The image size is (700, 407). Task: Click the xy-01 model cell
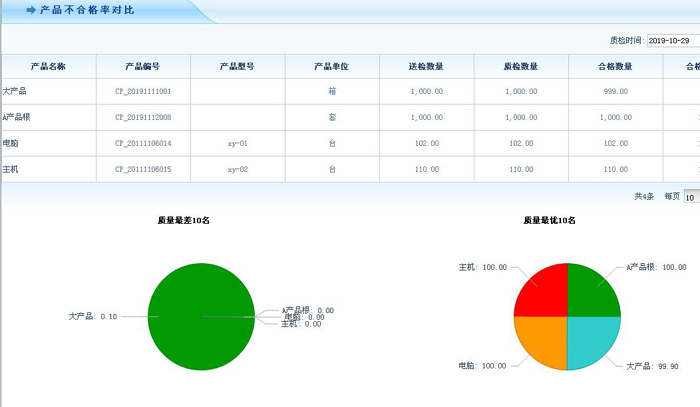coord(237,143)
